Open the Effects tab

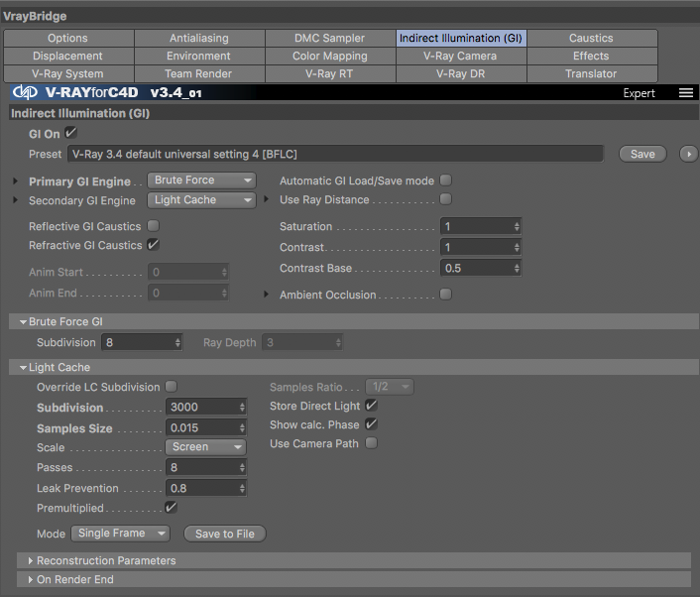592,56
